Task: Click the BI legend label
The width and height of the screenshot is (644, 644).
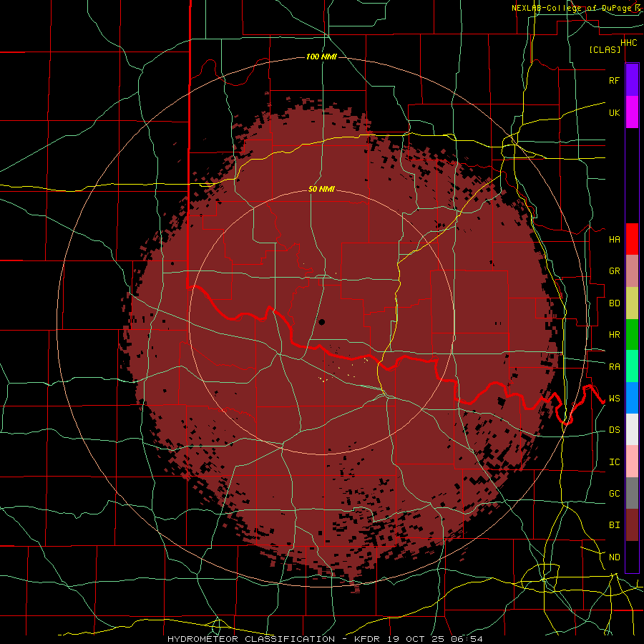Action: click(614, 525)
